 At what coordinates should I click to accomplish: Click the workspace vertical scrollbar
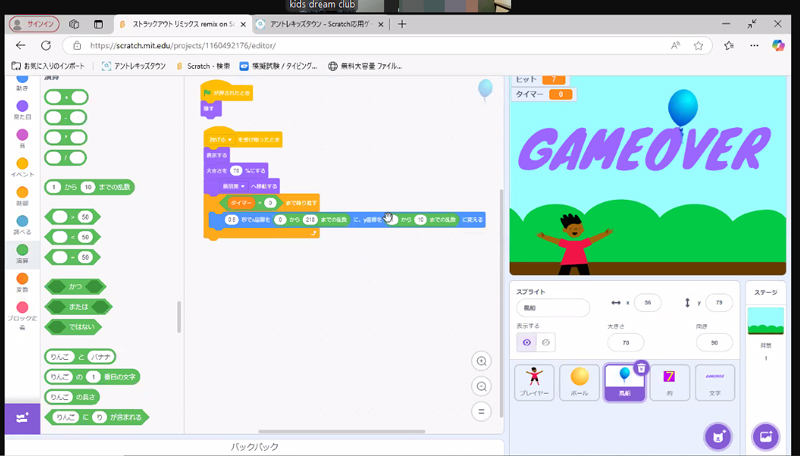pyautogui.click(x=501, y=301)
